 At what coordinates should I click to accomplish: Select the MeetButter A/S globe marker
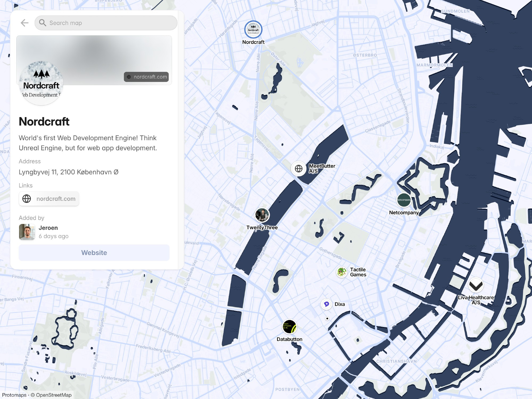[298, 168]
